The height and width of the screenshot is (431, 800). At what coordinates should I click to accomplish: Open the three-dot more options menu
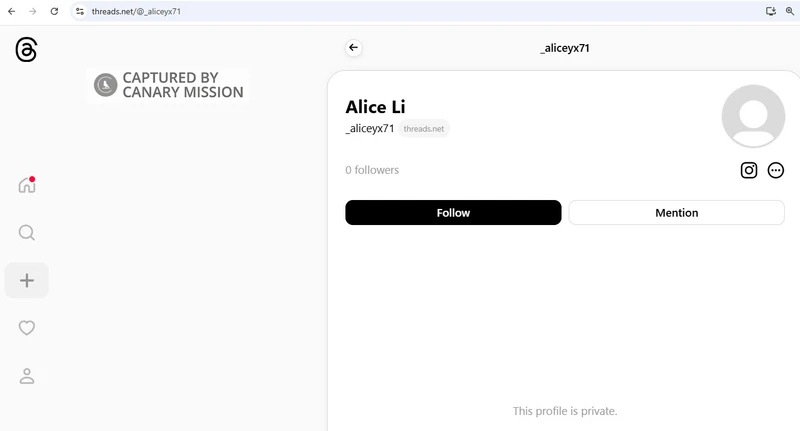tap(776, 170)
